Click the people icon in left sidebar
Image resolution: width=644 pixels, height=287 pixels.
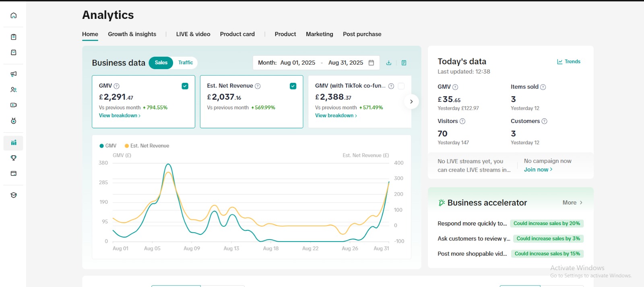(x=14, y=90)
